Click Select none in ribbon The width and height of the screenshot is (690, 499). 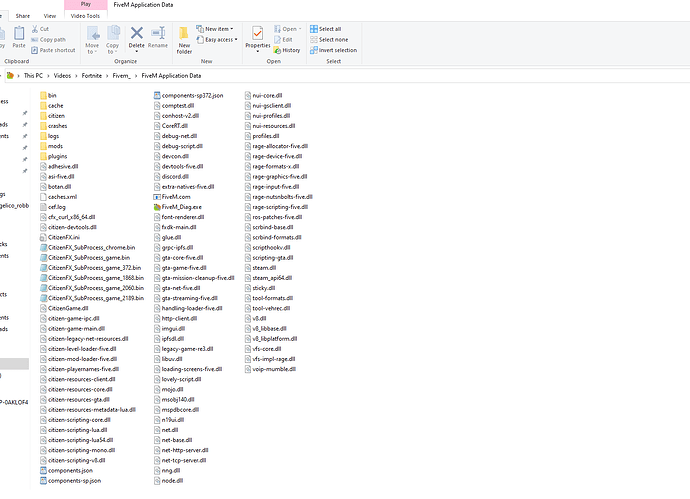coord(329,40)
